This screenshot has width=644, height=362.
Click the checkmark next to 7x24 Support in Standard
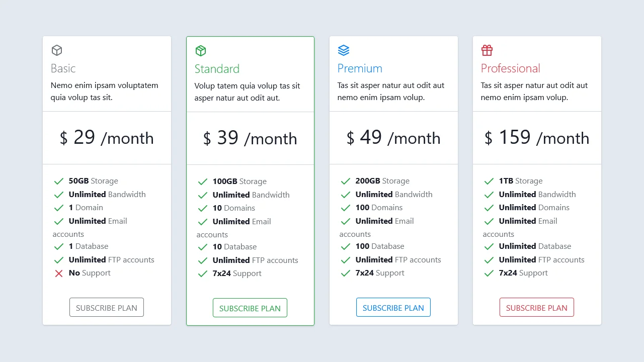click(202, 274)
